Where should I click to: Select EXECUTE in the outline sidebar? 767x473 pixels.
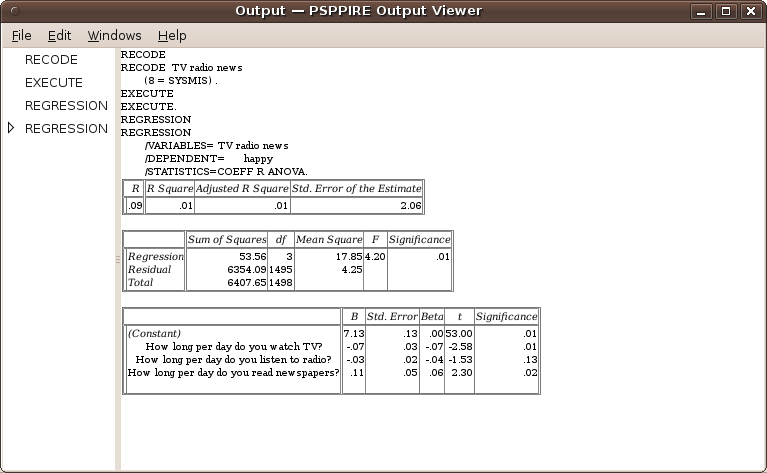(54, 83)
